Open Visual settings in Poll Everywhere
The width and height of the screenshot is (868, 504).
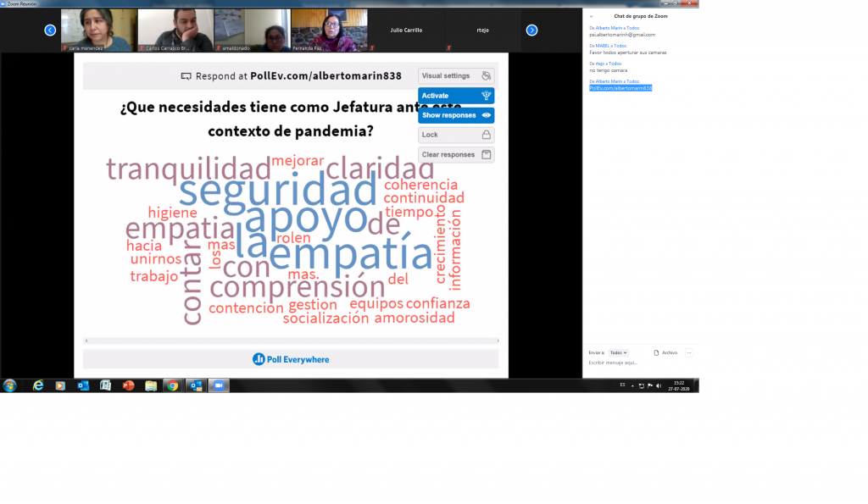tap(455, 76)
